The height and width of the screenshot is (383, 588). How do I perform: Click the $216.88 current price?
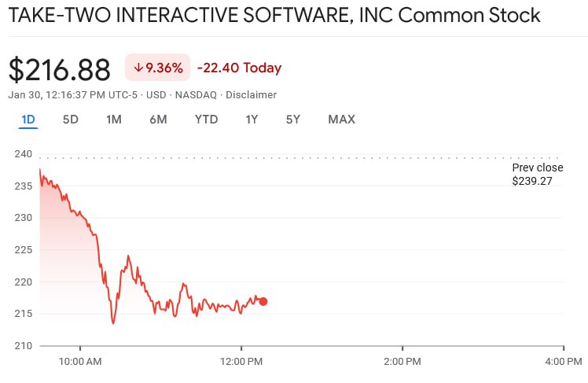click(59, 69)
